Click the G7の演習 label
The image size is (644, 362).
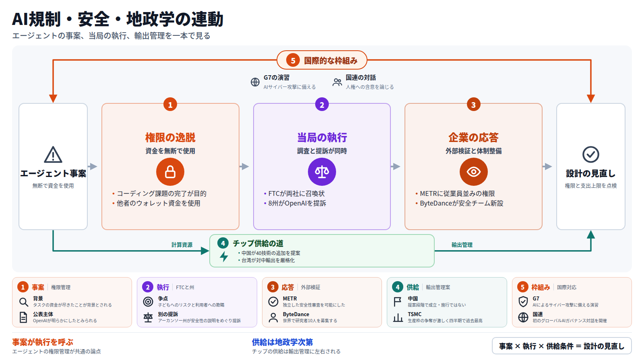(x=277, y=78)
